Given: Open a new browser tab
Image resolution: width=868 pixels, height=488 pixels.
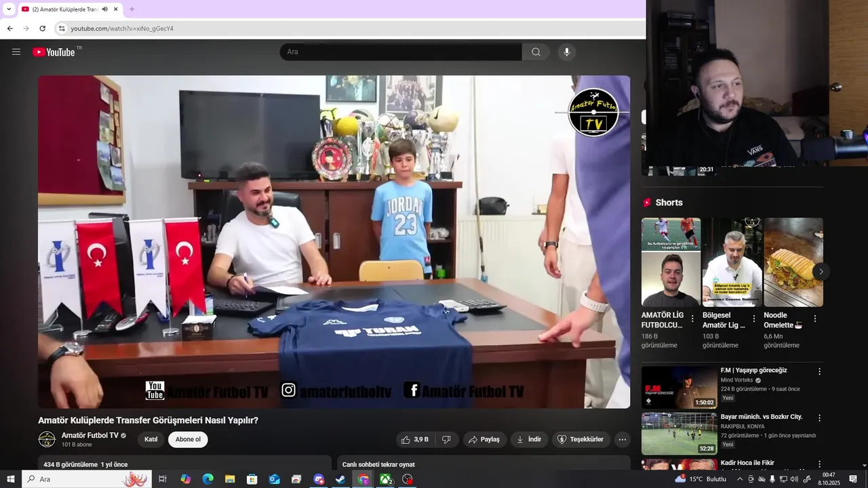Looking at the screenshot, I should pyautogui.click(x=132, y=9).
